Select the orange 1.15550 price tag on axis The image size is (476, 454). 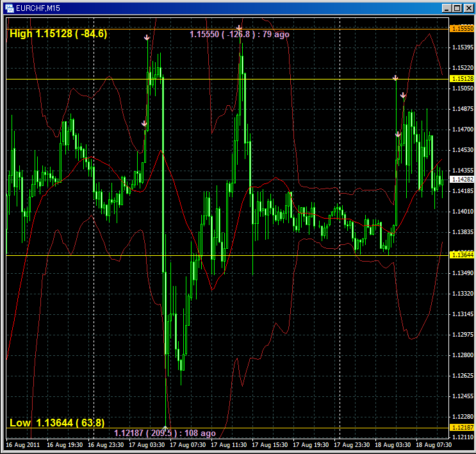[462, 29]
